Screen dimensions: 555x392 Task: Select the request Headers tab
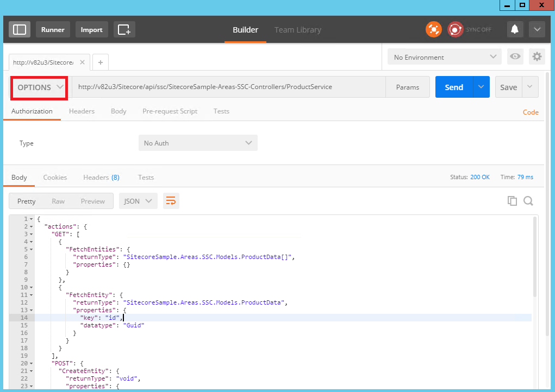82,111
